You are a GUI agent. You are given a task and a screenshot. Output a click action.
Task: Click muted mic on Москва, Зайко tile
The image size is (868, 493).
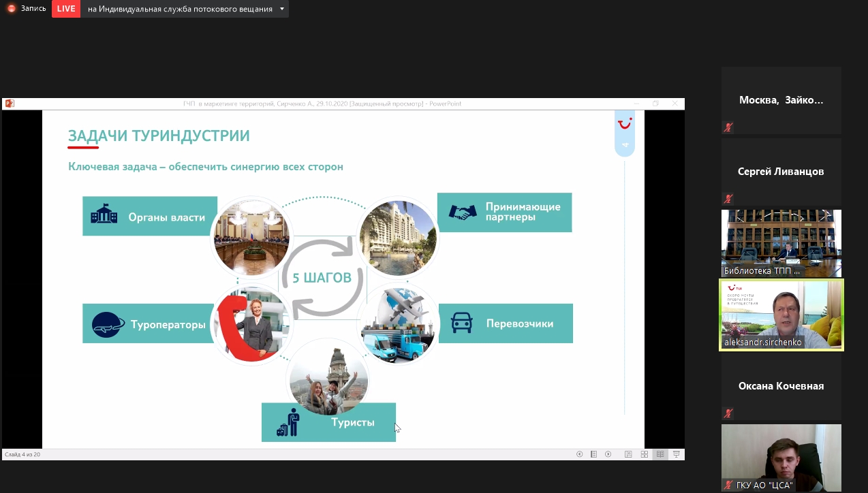click(x=728, y=127)
